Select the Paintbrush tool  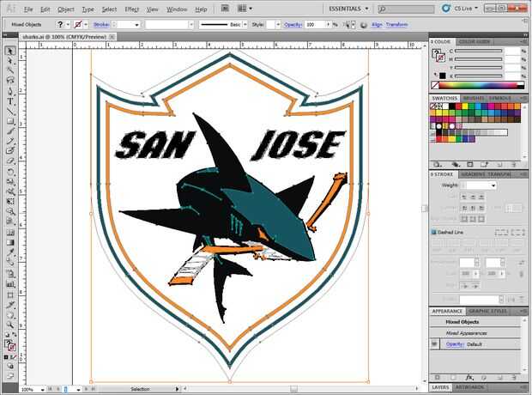[x=10, y=131]
